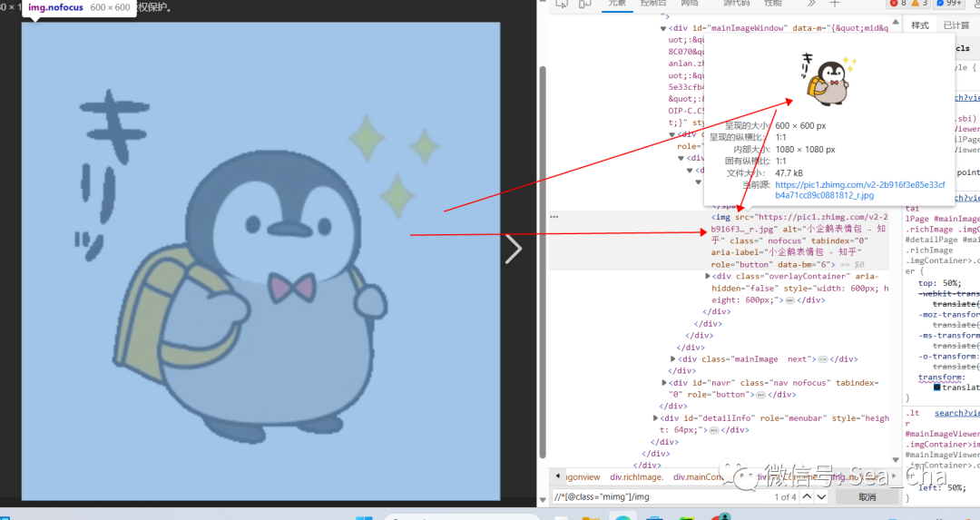The height and width of the screenshot is (520, 980).
Task: Expand the ellipsis badge in mainImage next div
Action: pos(823,359)
